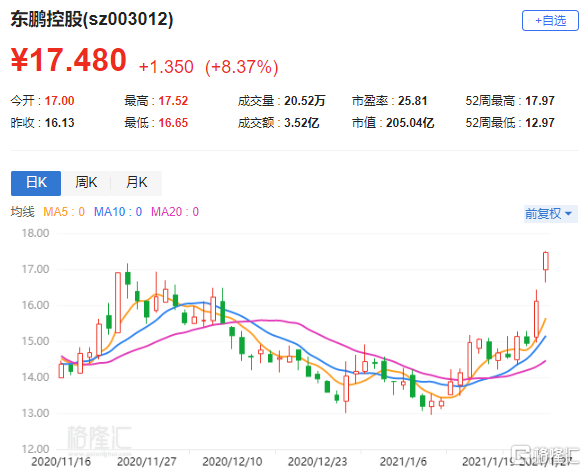Click 52周最低 value 12.97
The width and height of the screenshot is (586, 472).
coord(540,123)
